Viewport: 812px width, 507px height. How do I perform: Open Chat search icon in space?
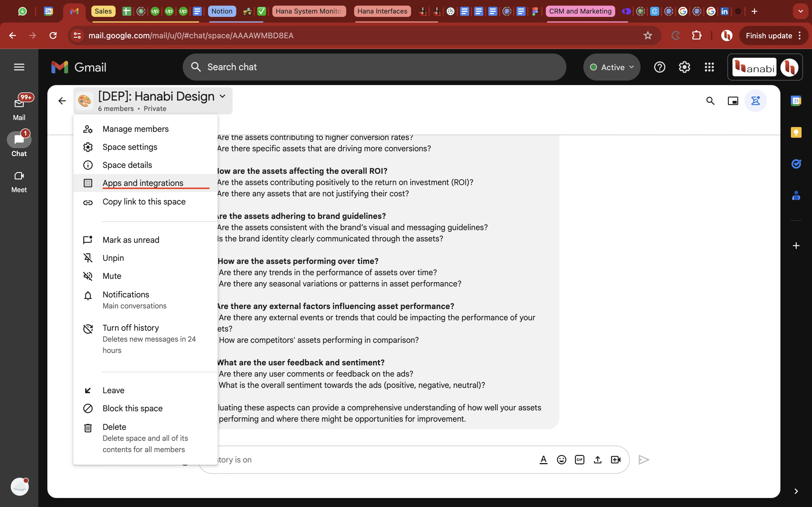710,101
